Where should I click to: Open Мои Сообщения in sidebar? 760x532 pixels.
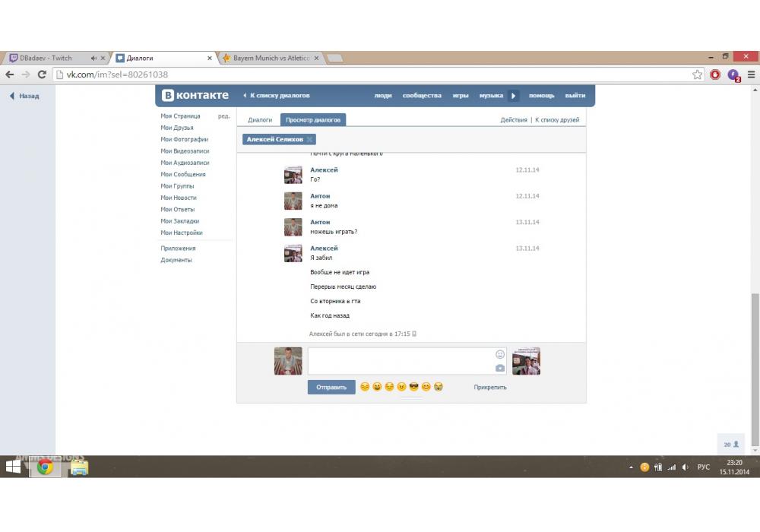(x=182, y=175)
